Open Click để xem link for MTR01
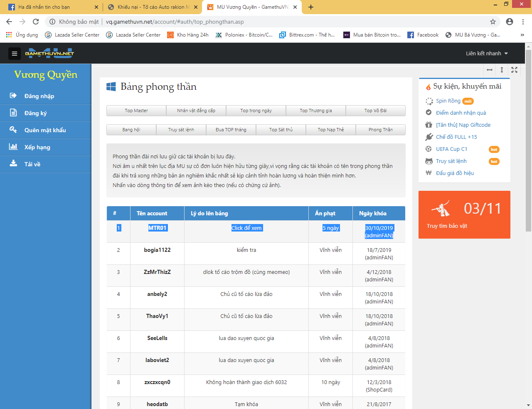This screenshot has height=409, width=532. [x=246, y=228]
